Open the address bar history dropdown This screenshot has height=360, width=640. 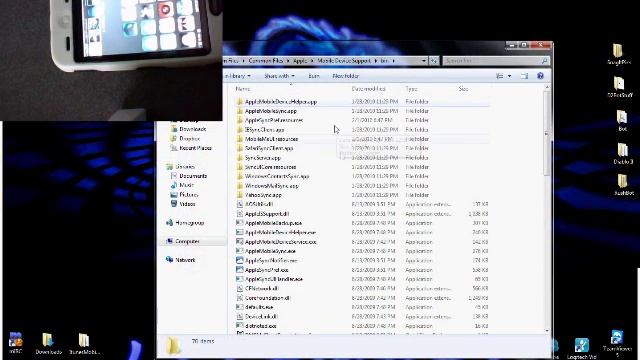[424, 61]
